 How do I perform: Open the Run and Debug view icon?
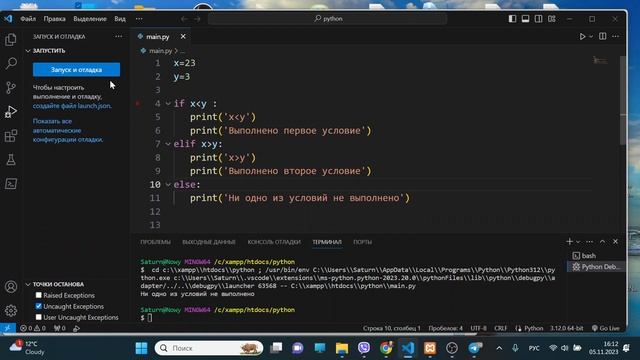11,111
